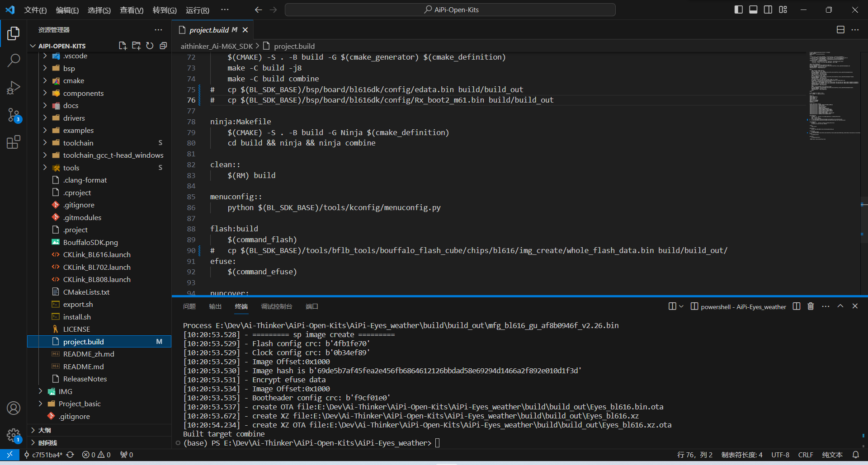Split the terminal
The height and width of the screenshot is (465, 868).
click(x=797, y=306)
